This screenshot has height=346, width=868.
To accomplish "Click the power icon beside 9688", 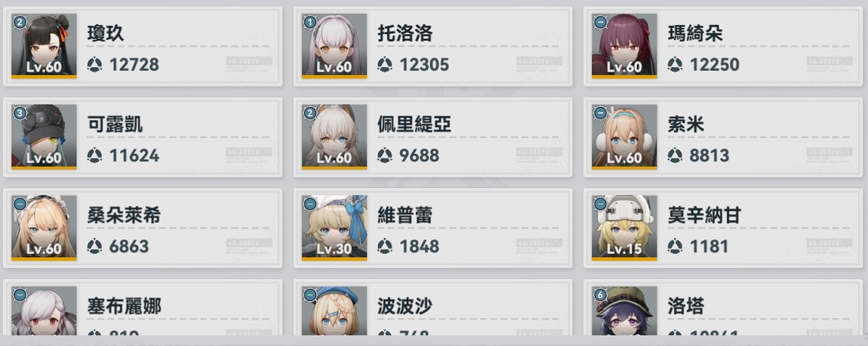I will (x=385, y=155).
